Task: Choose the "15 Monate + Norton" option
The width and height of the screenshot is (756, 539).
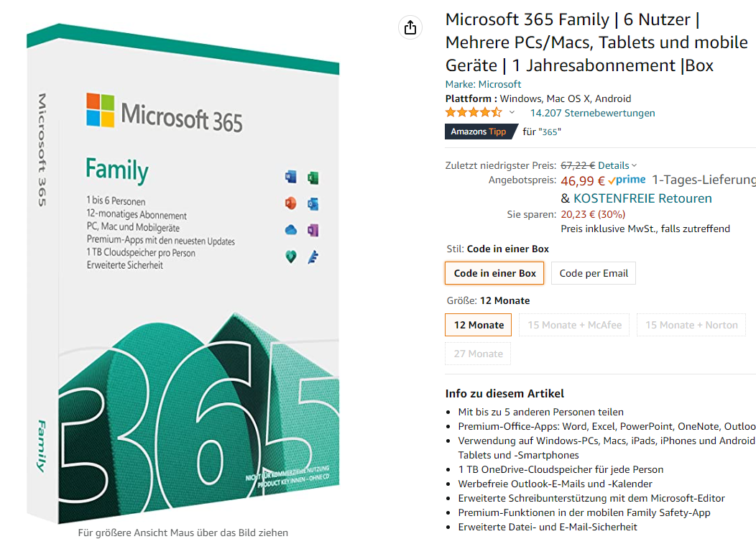Action: [x=691, y=325]
